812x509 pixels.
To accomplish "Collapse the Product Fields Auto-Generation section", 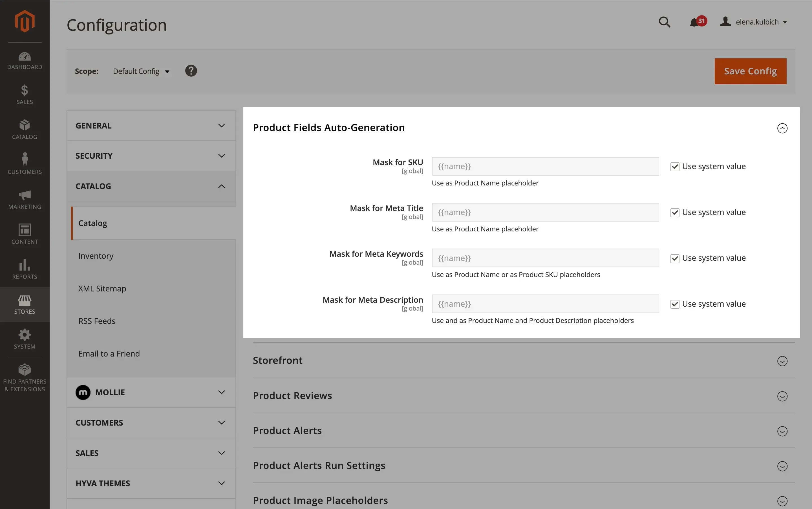I will tap(782, 128).
